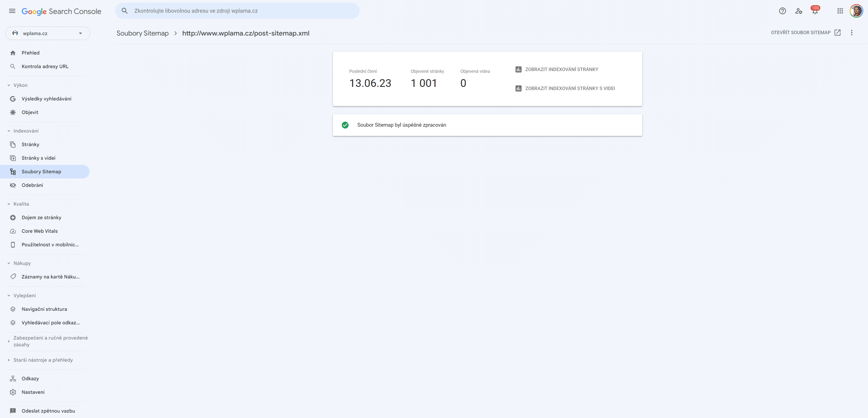Collapse the Kvalita section
868x418 pixels.
(9, 204)
